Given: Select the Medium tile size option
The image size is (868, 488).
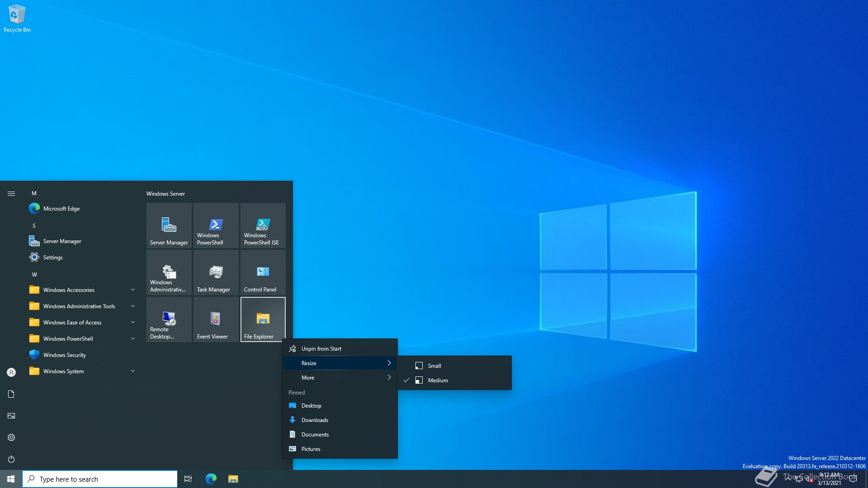Looking at the screenshot, I should tap(454, 380).
